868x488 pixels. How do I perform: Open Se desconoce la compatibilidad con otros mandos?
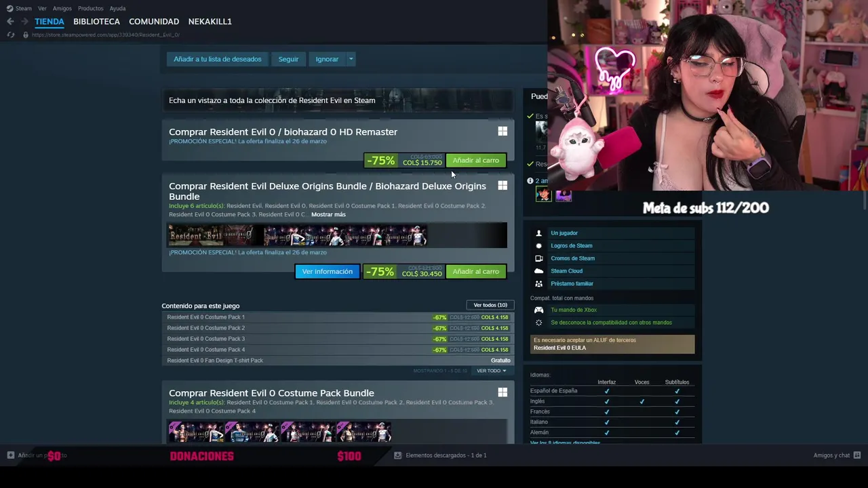tap(612, 323)
